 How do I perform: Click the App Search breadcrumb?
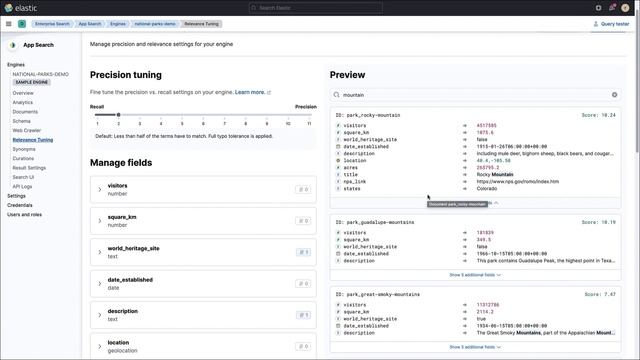point(89,24)
